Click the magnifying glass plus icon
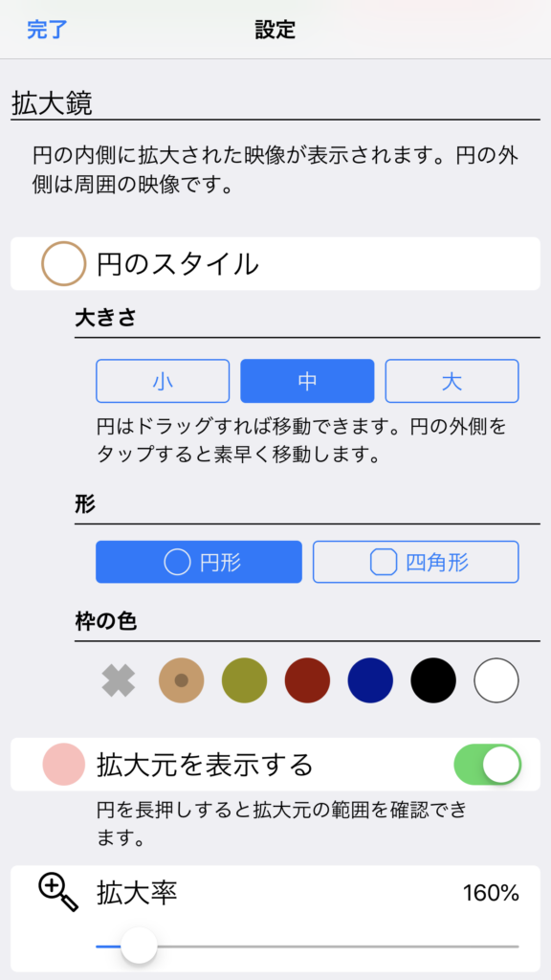 (58, 893)
